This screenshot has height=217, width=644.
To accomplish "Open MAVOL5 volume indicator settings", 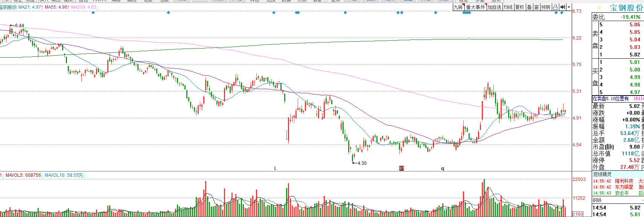I will coord(23,175).
